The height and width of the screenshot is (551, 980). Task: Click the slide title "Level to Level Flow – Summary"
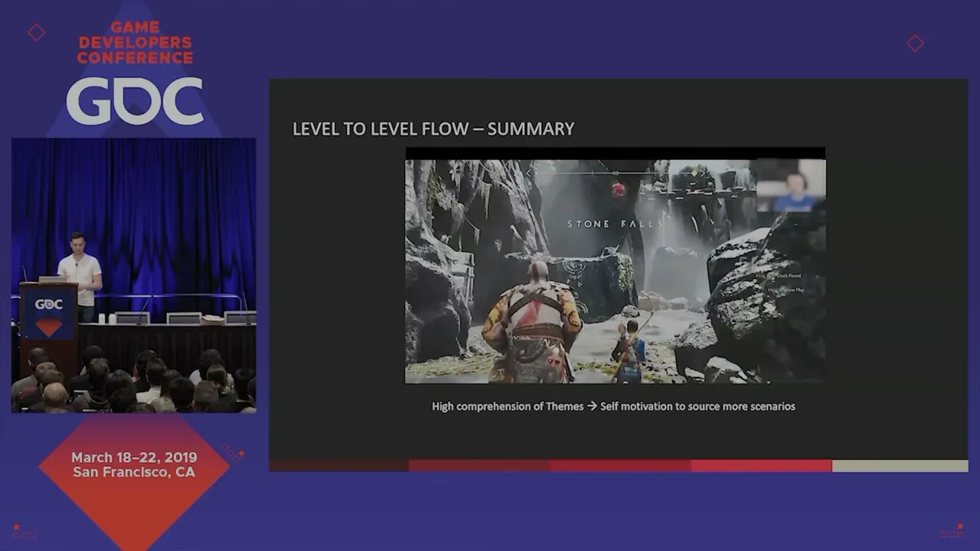click(433, 129)
